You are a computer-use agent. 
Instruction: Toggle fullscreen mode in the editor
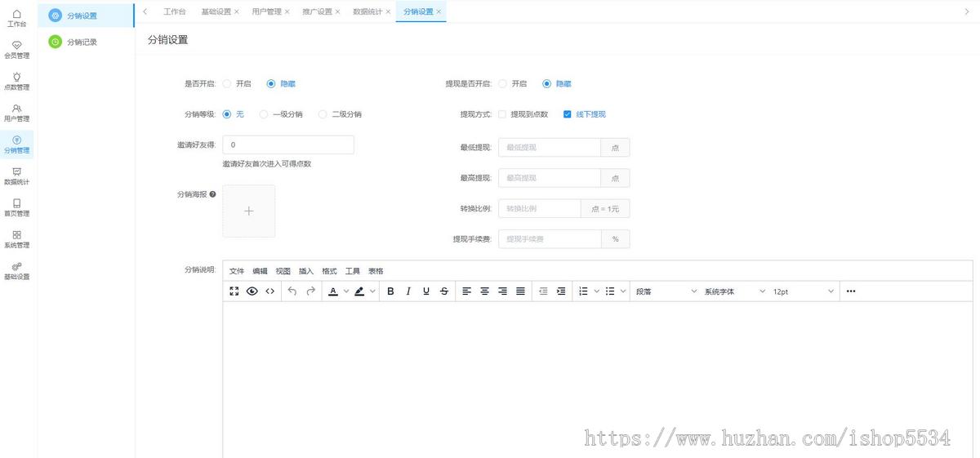coord(234,291)
